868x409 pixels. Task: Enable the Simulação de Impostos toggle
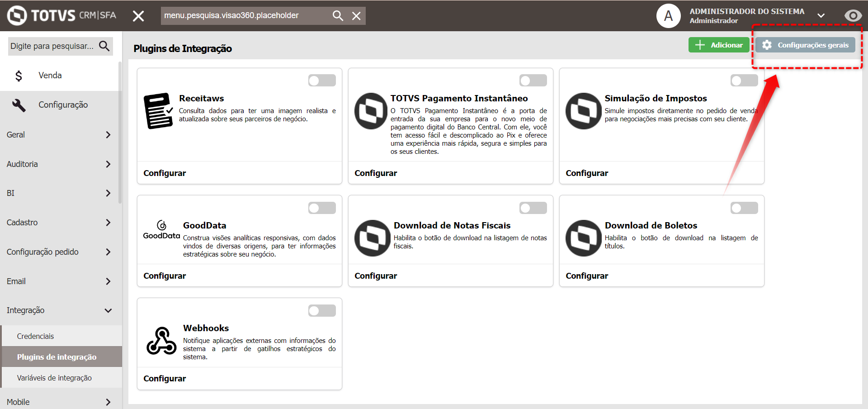point(744,81)
